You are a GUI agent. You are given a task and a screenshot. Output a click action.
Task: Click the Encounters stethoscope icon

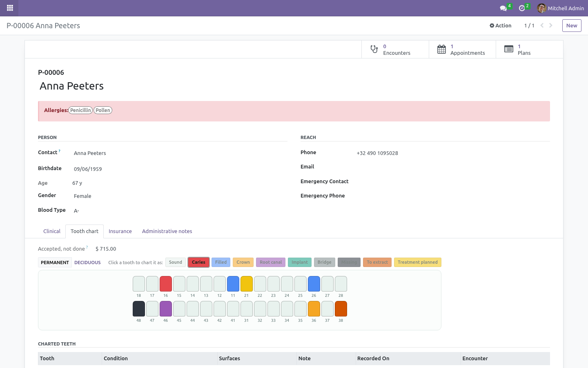(x=374, y=49)
